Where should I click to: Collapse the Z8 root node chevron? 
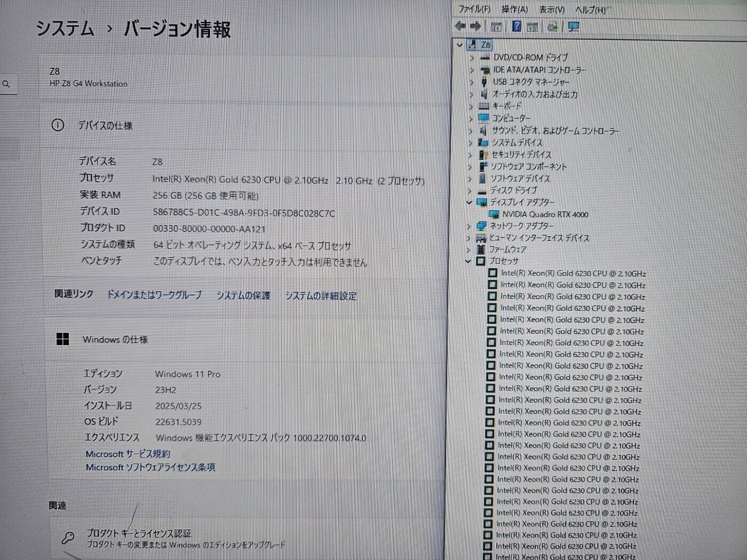[460, 45]
